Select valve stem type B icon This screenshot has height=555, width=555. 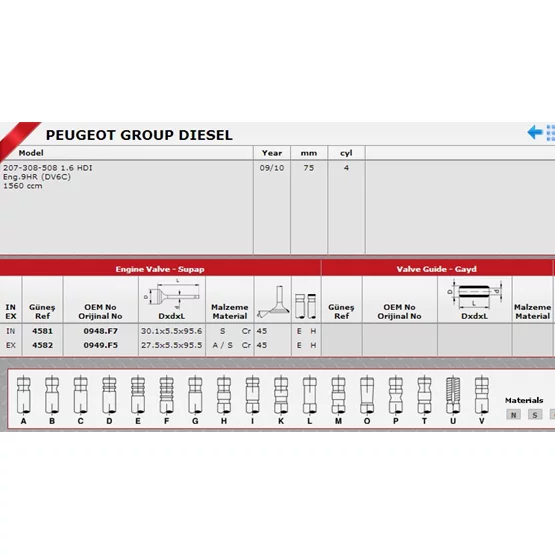(52, 395)
